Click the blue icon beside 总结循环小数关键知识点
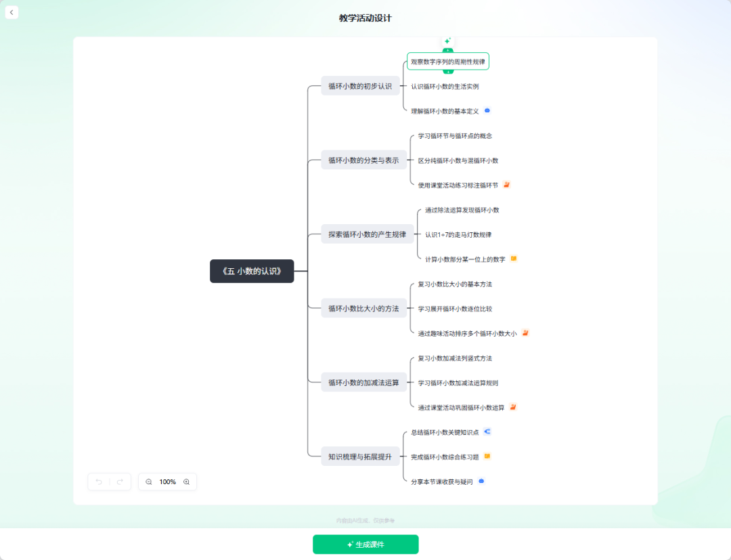 point(487,431)
